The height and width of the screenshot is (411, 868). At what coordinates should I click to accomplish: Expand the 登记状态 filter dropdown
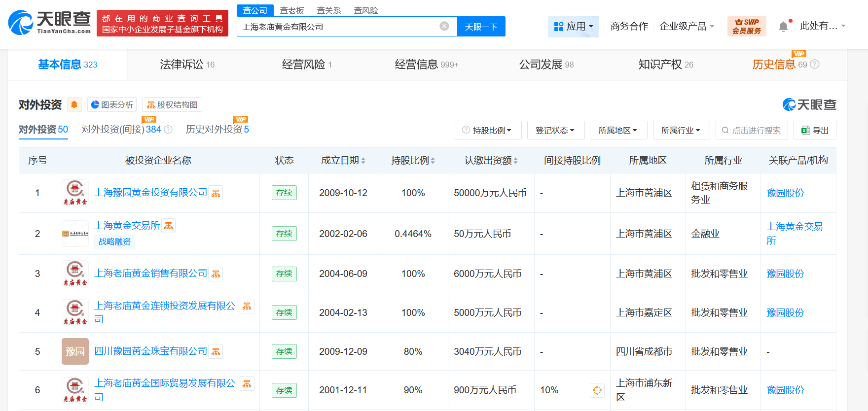coord(555,130)
